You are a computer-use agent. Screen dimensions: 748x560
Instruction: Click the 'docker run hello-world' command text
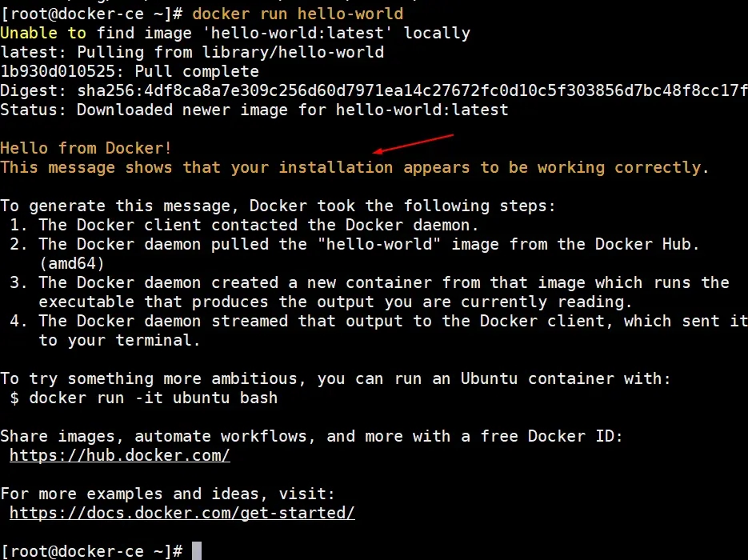[x=298, y=14]
